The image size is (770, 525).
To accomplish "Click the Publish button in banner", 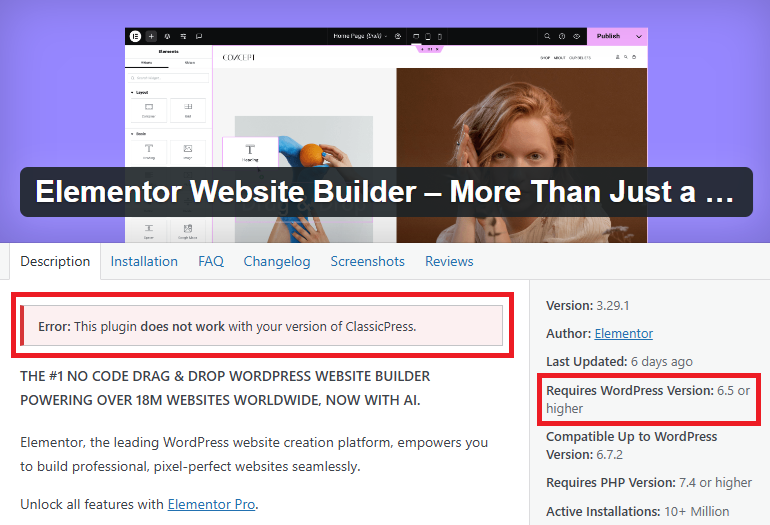I will (x=608, y=36).
